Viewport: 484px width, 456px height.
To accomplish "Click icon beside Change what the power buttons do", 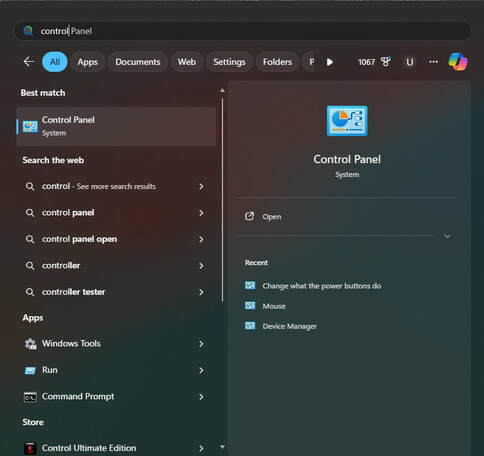I will (250, 286).
